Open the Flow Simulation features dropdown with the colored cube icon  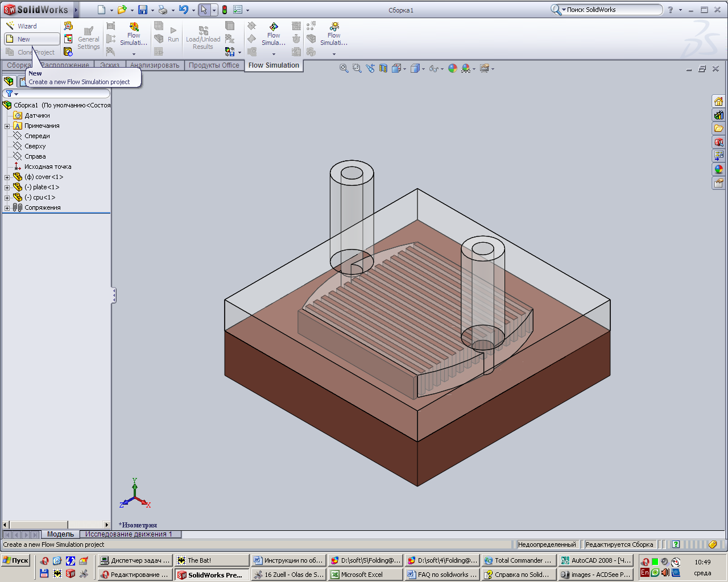[134, 39]
